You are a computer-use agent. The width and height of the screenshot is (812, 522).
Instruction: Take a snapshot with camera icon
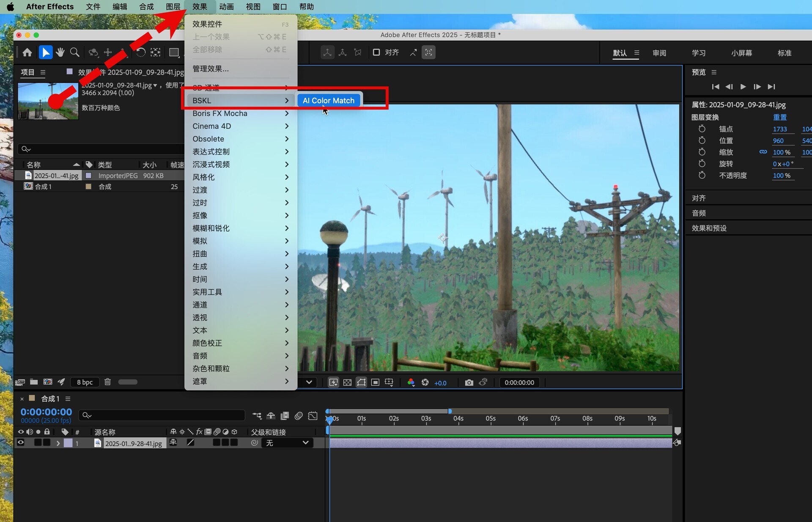click(x=469, y=382)
